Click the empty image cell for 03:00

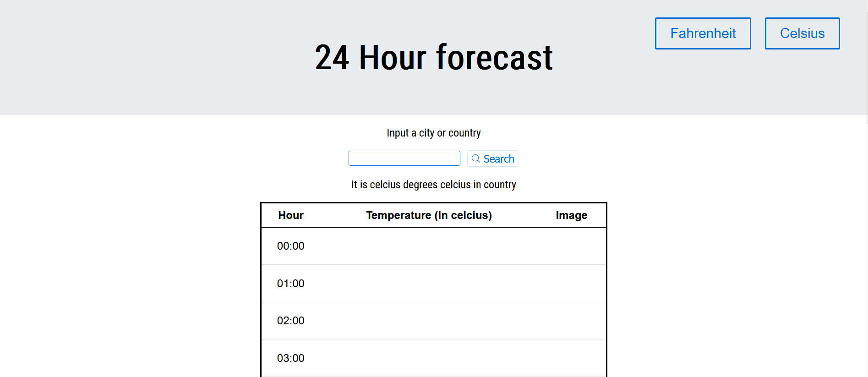click(x=571, y=358)
